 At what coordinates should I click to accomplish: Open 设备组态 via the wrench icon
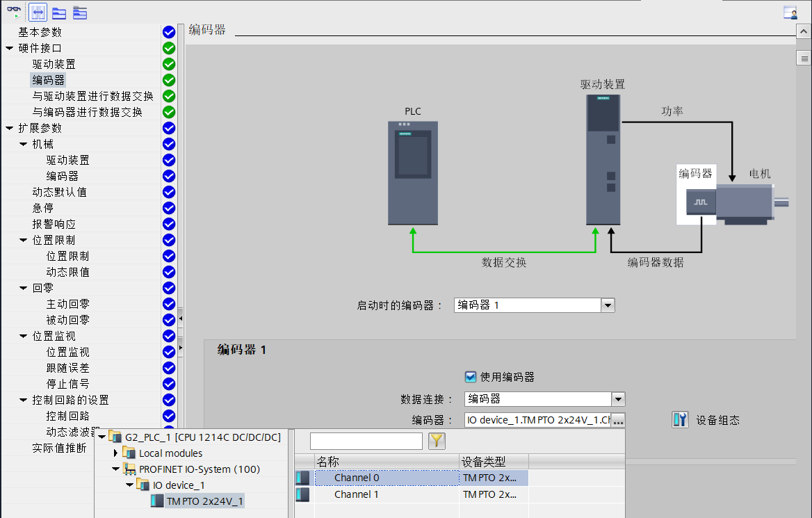(x=681, y=419)
